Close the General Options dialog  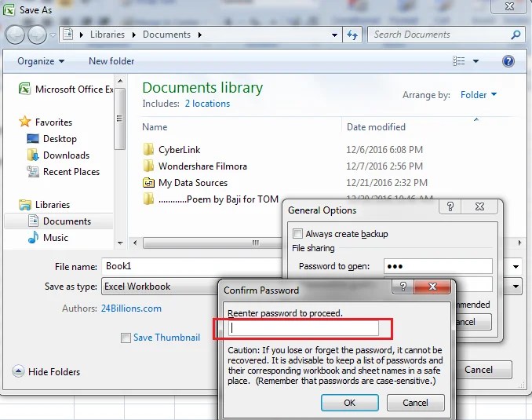pyautogui.click(x=479, y=206)
